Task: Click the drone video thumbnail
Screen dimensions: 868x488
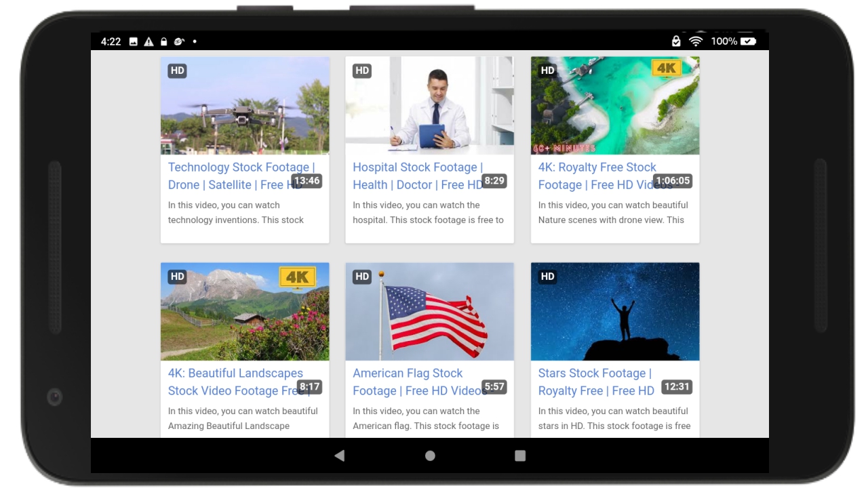Action: pos(245,105)
